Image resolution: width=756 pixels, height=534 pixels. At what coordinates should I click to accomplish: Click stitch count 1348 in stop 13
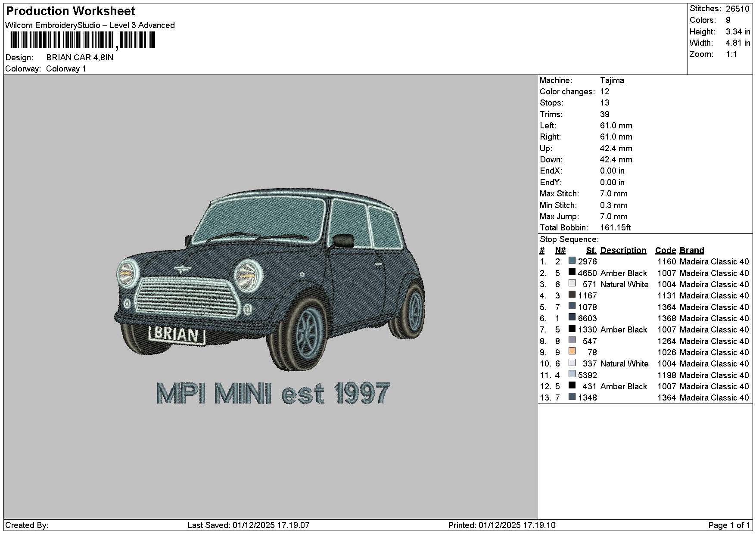pyautogui.click(x=588, y=397)
